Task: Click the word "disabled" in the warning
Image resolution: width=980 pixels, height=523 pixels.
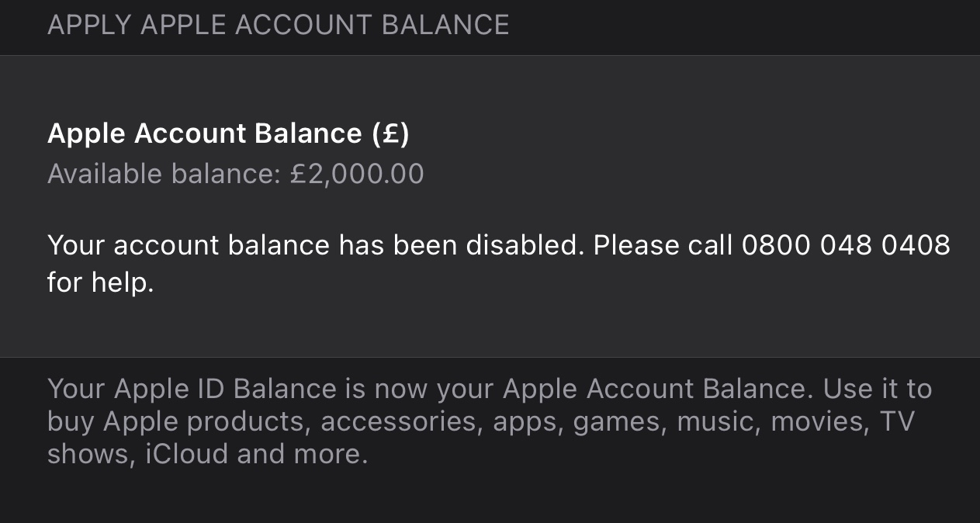Action: pyautogui.click(x=523, y=245)
